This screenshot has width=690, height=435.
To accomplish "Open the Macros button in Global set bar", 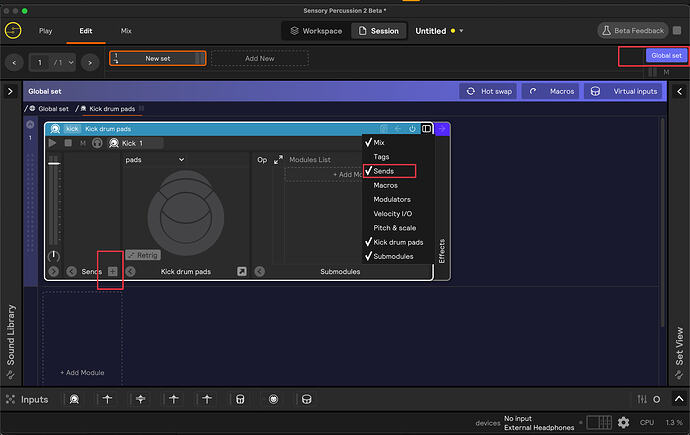I will tap(551, 91).
